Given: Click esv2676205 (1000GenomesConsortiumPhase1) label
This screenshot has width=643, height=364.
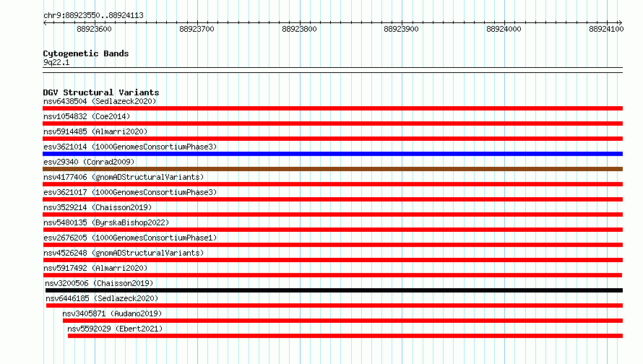Looking at the screenshot, I should [x=130, y=238].
